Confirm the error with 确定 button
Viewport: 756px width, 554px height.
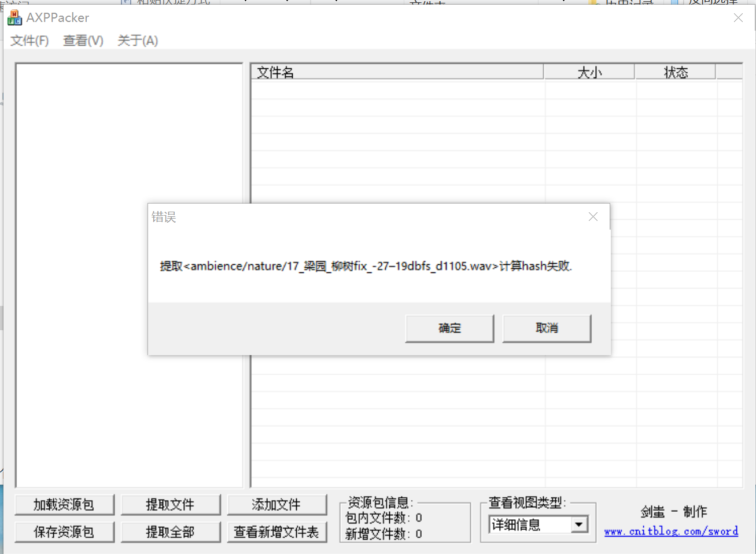pos(449,328)
